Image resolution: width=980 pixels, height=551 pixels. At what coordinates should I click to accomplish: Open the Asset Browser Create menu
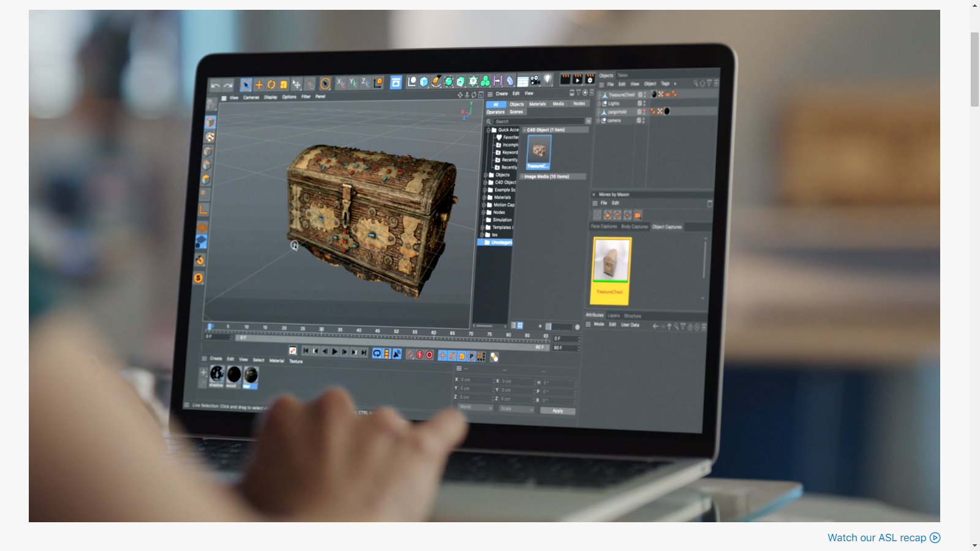(502, 94)
